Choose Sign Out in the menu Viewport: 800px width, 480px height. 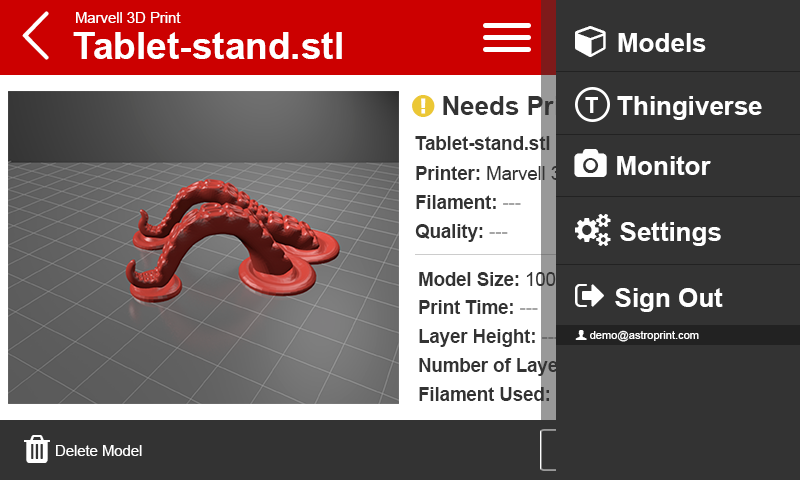pyautogui.click(x=678, y=297)
